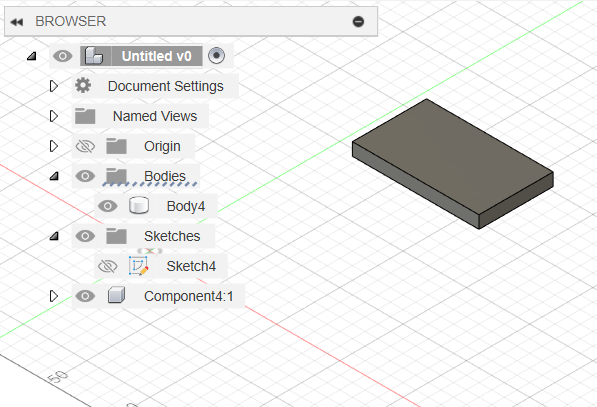Click the BROWSER panel title
Viewport: 597px width, 407px height.
(70, 21)
